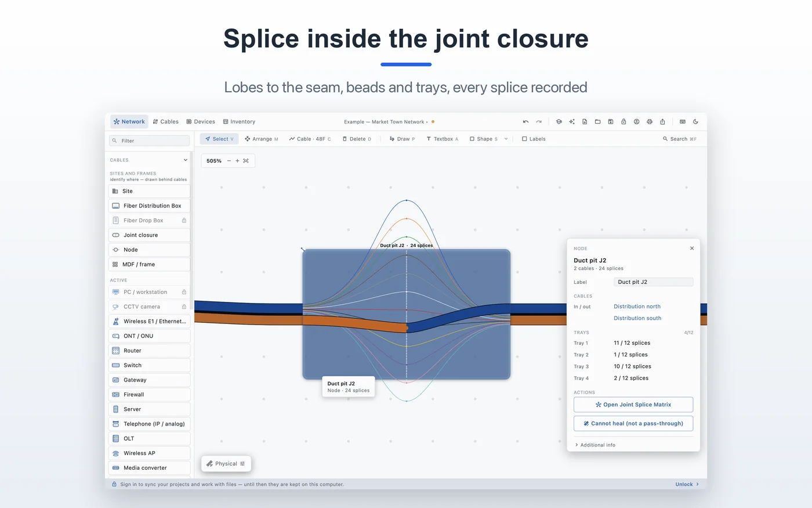Choose the Arrange tool
812x508 pixels.
click(262, 139)
